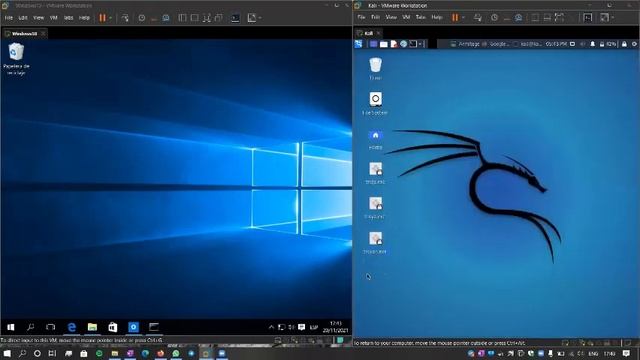640x360 pixels.
Task: Take snapshot of Kali VM using clock icon
Action: click(494, 17)
